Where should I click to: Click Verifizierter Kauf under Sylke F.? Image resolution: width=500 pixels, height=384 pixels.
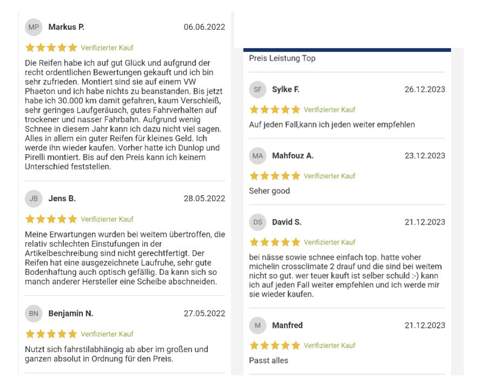[329, 109]
